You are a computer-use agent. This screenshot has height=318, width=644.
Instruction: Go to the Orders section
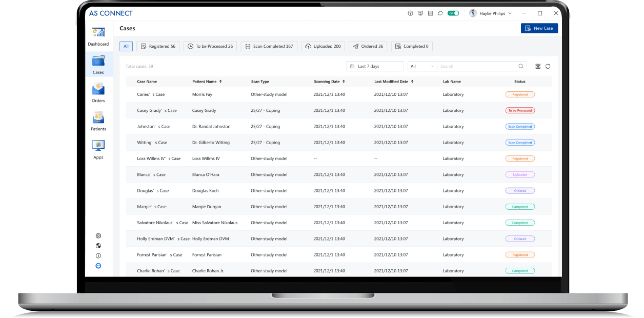(98, 92)
